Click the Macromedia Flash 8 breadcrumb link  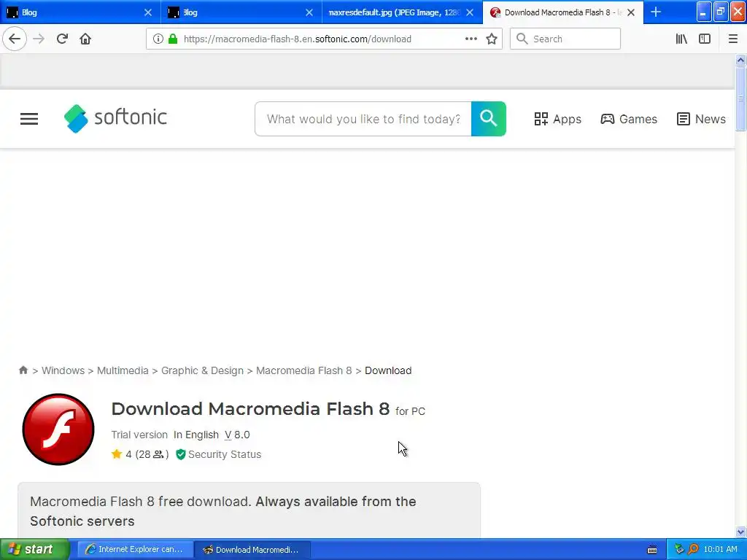tap(304, 370)
